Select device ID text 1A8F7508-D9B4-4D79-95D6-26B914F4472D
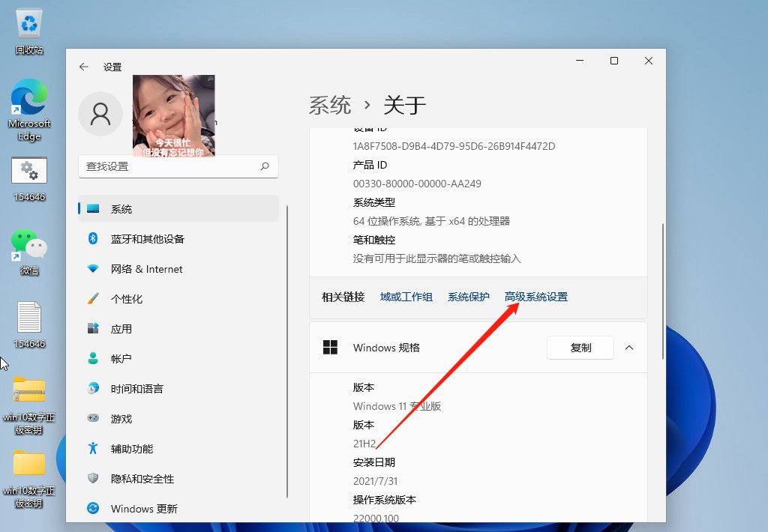768x532 pixels. [454, 146]
